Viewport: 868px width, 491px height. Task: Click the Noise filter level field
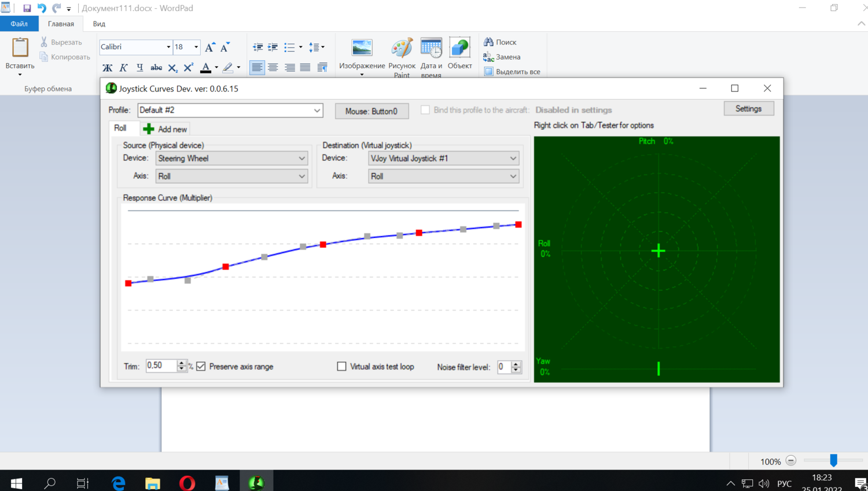pos(504,367)
